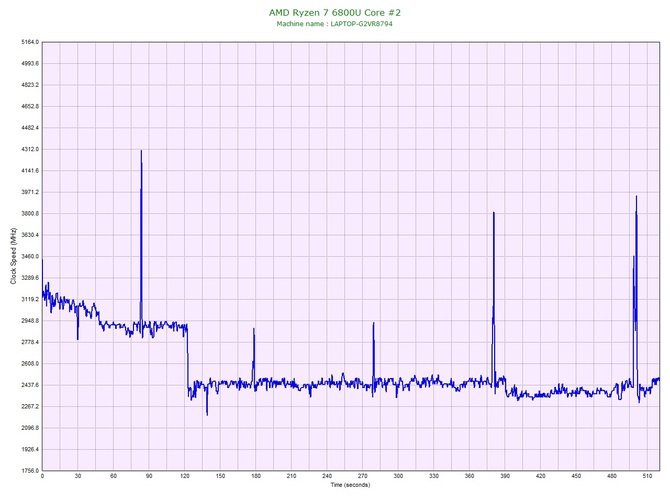Image resolution: width=670 pixels, height=502 pixels.
Task: Select the 2778.4 y-axis value
Action: pos(30,342)
